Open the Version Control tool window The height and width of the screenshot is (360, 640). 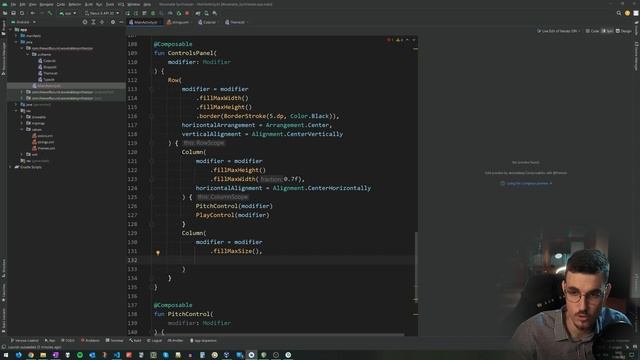click(x=24, y=340)
